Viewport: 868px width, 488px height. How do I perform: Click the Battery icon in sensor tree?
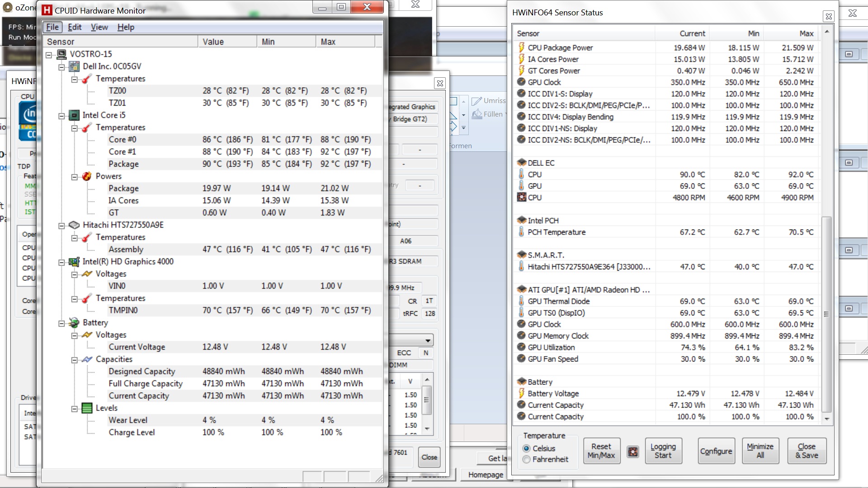click(74, 323)
